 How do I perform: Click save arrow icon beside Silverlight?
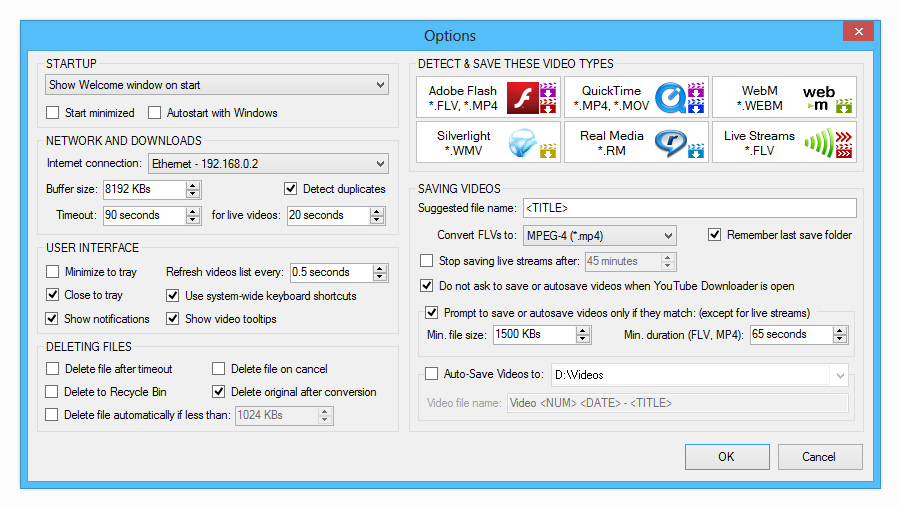[548, 152]
